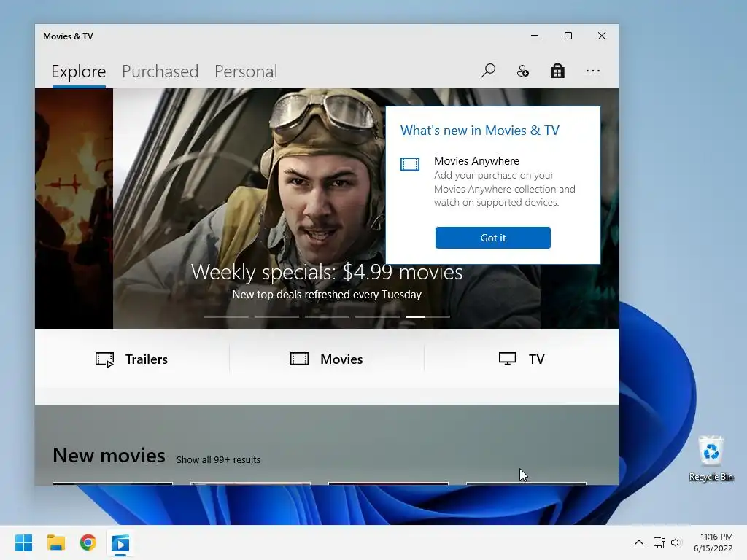Launch Google Chrome from the taskbar
This screenshot has height=560, width=747.
(88, 542)
